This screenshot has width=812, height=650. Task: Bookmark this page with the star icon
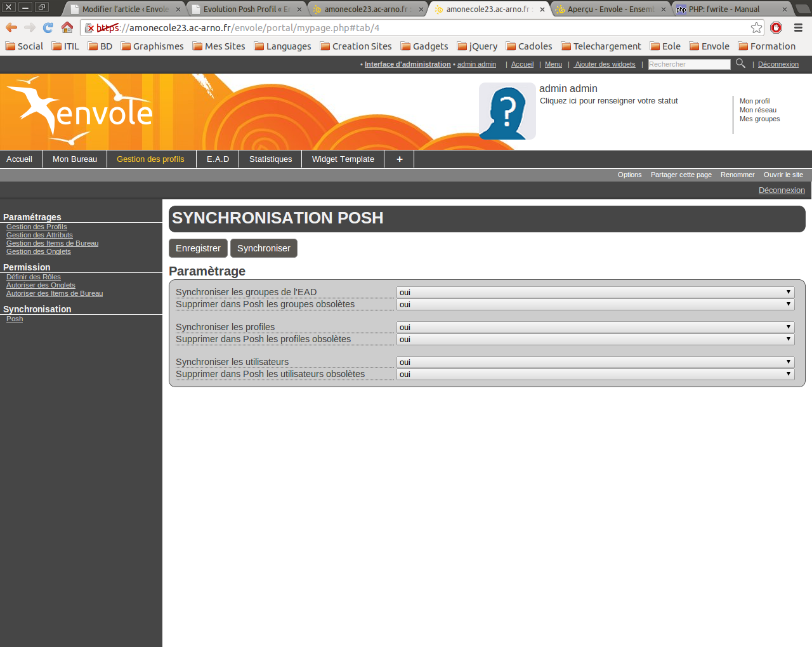click(x=756, y=28)
